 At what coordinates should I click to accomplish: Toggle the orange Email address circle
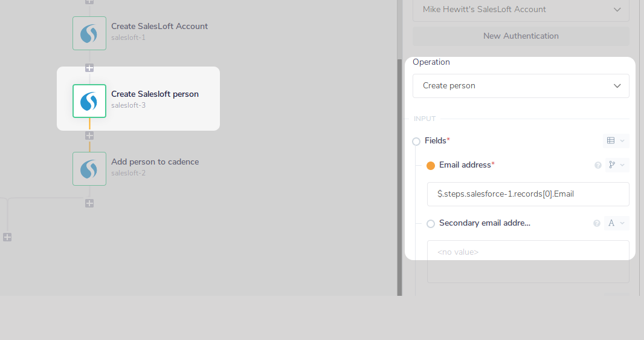(431, 166)
